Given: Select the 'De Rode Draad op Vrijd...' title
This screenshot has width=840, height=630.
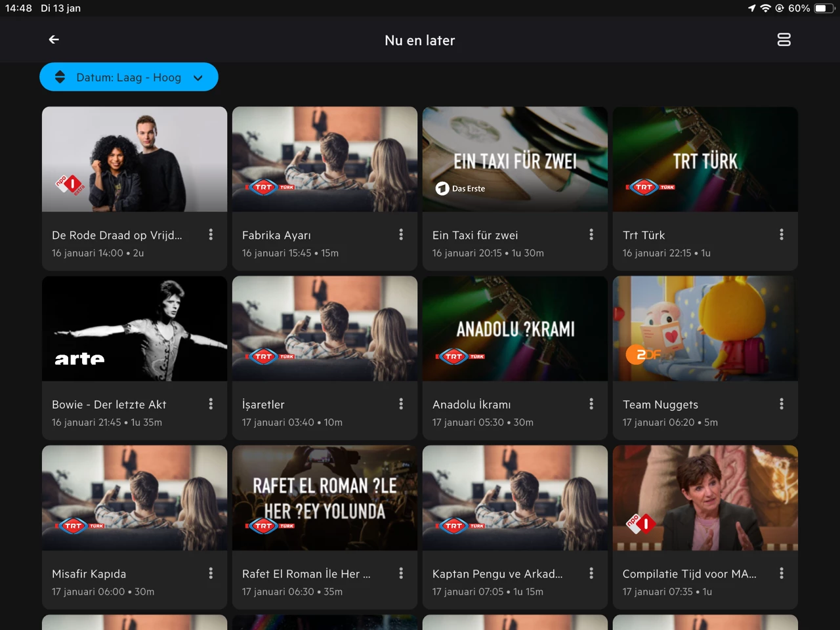Looking at the screenshot, I should tap(117, 235).
